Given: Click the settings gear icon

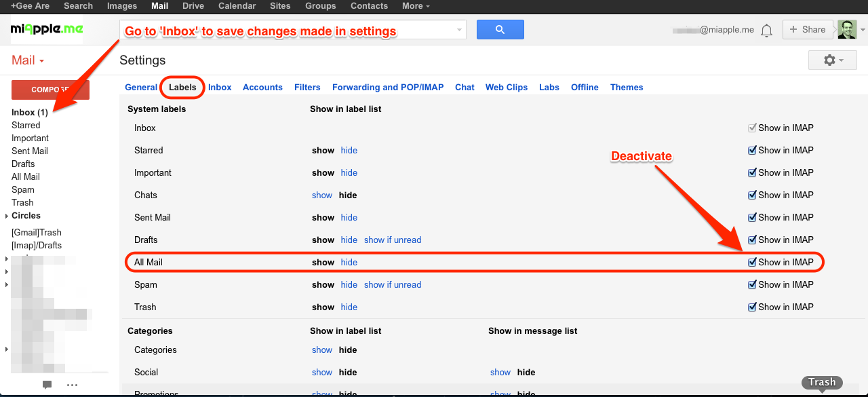Looking at the screenshot, I should click(832, 60).
